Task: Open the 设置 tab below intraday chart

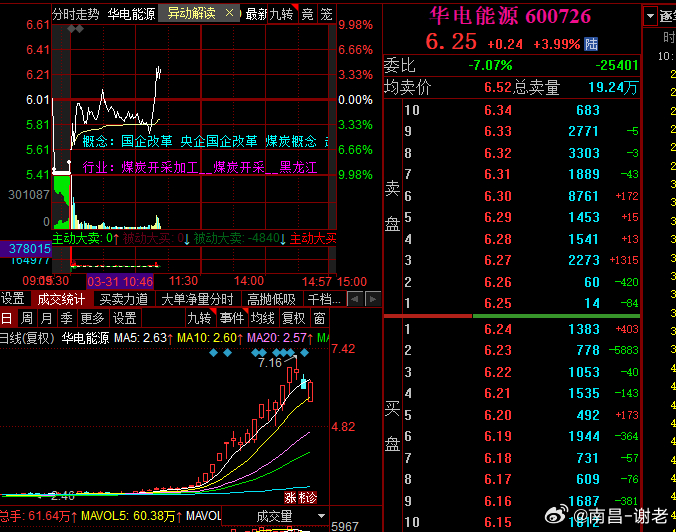Action: coord(13,299)
